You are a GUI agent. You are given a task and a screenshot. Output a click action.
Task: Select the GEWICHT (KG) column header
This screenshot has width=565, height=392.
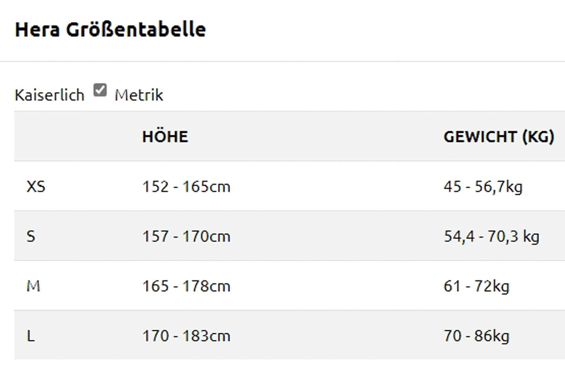[x=499, y=137]
